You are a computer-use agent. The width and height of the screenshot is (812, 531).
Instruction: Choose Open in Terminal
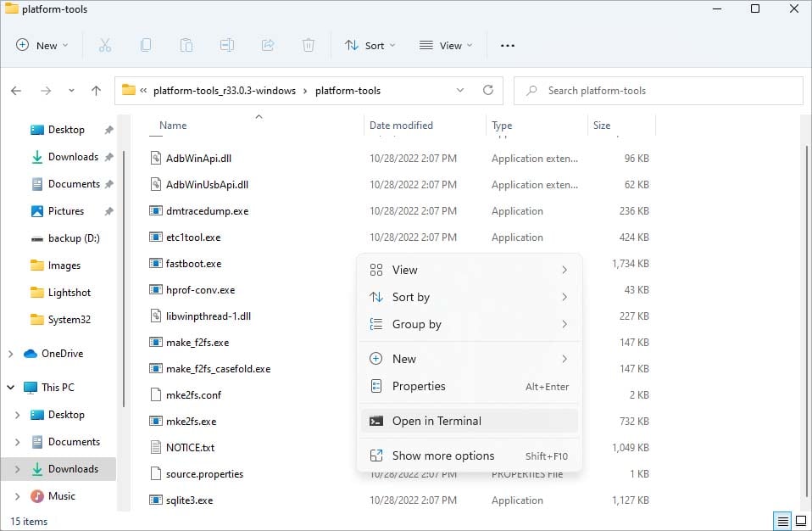coord(470,421)
